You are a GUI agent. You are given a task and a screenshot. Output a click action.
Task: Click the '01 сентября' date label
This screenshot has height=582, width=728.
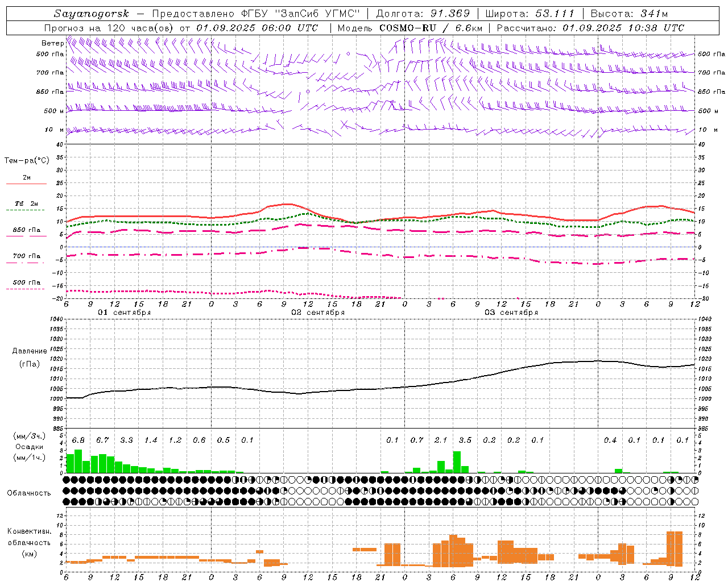point(124,313)
